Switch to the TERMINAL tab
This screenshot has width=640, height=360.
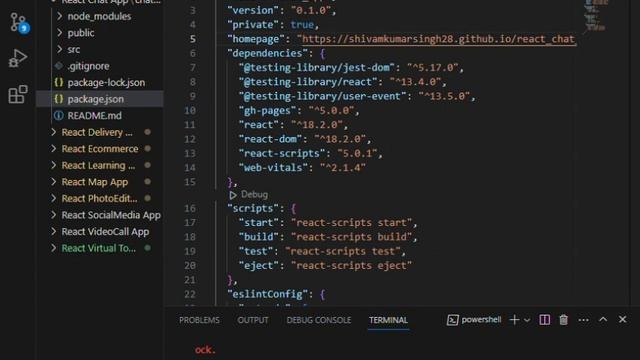[388, 320]
